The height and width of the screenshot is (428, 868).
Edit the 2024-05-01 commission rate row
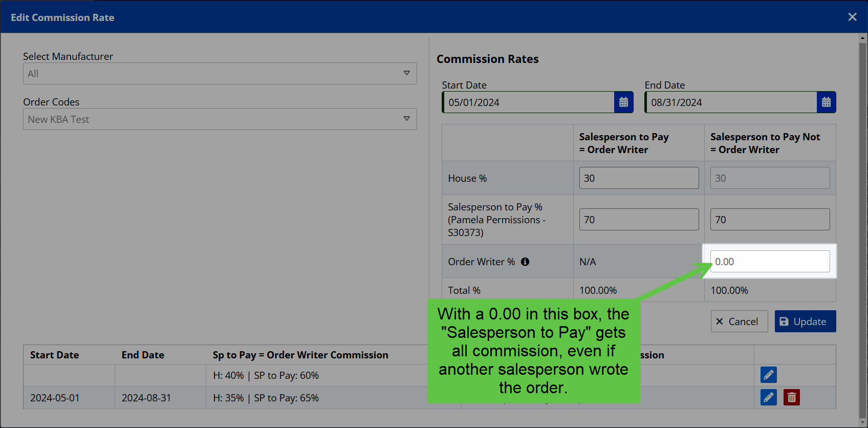(x=768, y=397)
